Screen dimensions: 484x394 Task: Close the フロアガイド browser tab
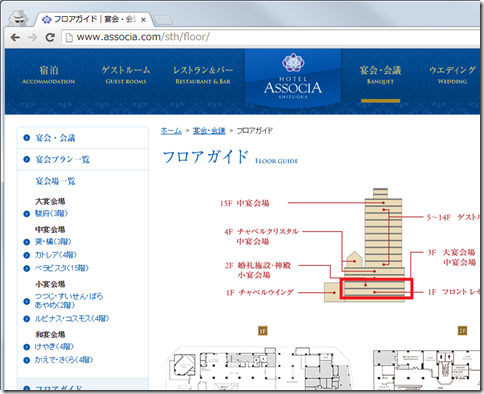pyautogui.click(x=143, y=20)
